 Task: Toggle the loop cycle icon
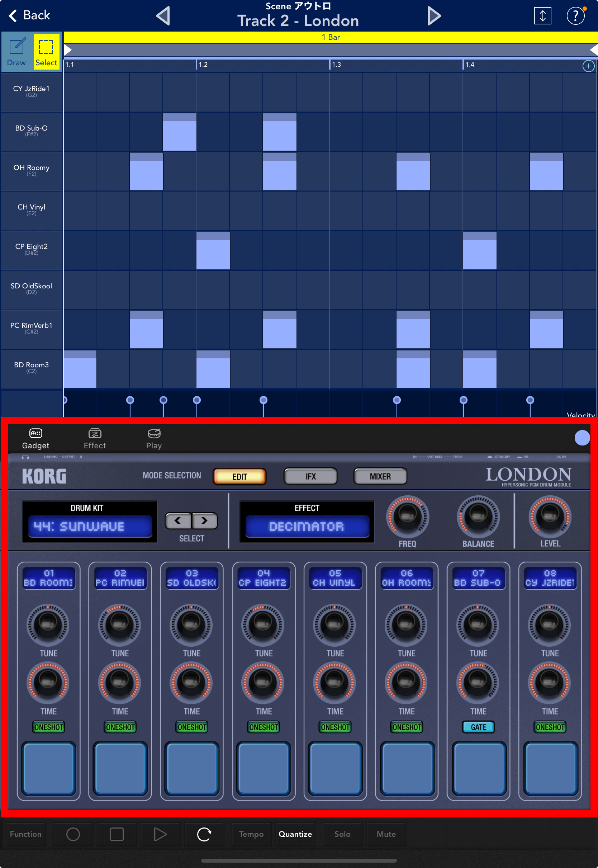click(204, 834)
